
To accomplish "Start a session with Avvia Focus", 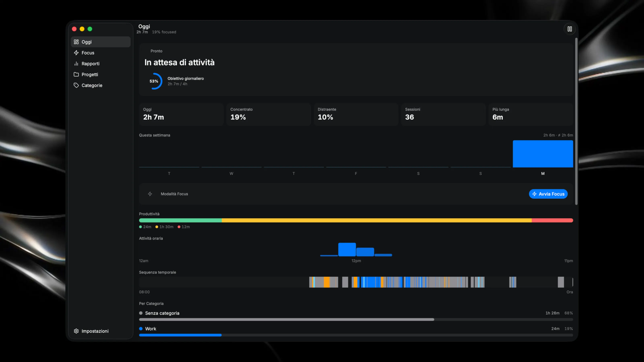I will coord(548,194).
